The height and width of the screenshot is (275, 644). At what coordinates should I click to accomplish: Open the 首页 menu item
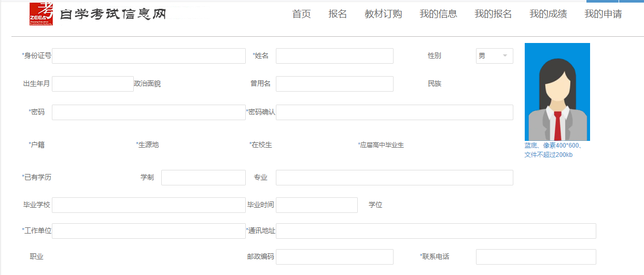point(301,14)
